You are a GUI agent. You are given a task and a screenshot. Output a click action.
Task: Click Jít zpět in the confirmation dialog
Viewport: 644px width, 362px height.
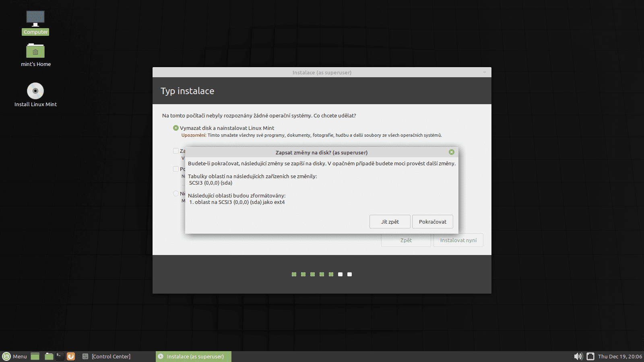[x=390, y=222]
